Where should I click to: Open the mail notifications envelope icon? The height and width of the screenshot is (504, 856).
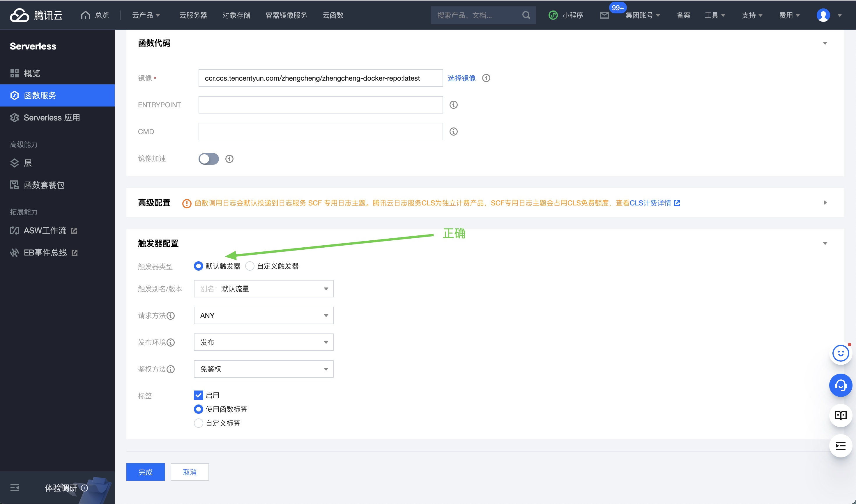pyautogui.click(x=604, y=15)
